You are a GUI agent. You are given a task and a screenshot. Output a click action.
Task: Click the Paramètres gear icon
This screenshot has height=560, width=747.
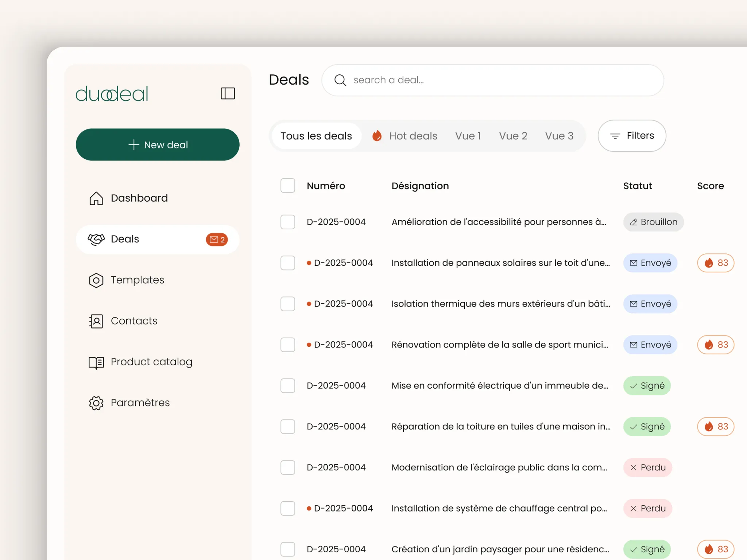(96, 403)
